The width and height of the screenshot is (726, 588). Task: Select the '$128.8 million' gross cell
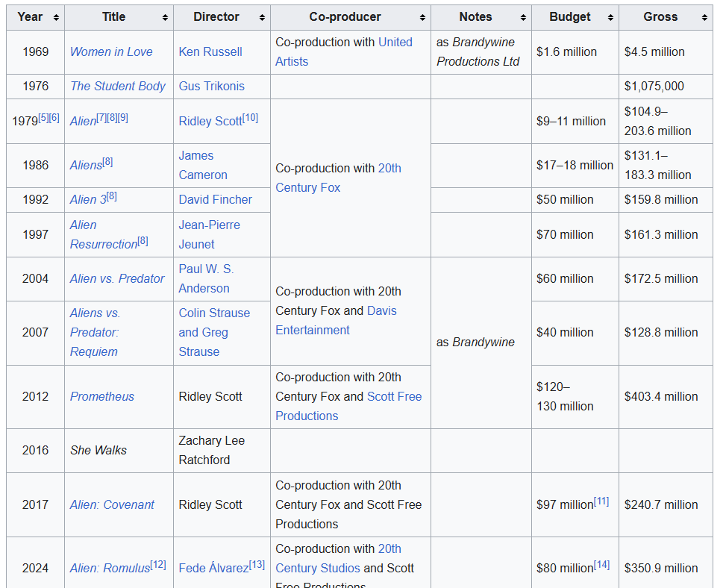pyautogui.click(x=666, y=332)
